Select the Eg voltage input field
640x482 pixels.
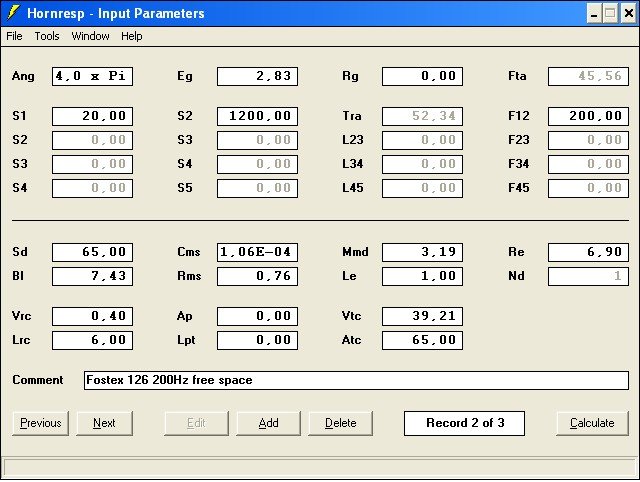[x=257, y=76]
